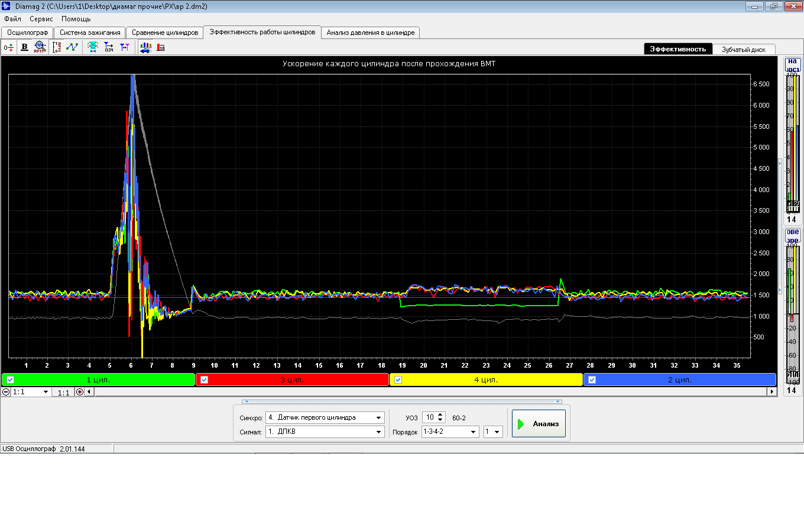Click the car with bar chart icon

click(145, 47)
